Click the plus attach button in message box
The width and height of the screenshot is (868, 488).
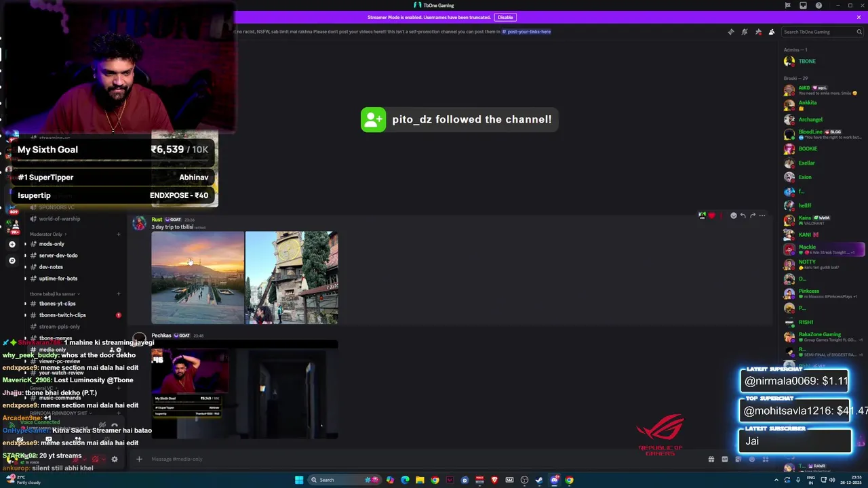click(x=139, y=459)
